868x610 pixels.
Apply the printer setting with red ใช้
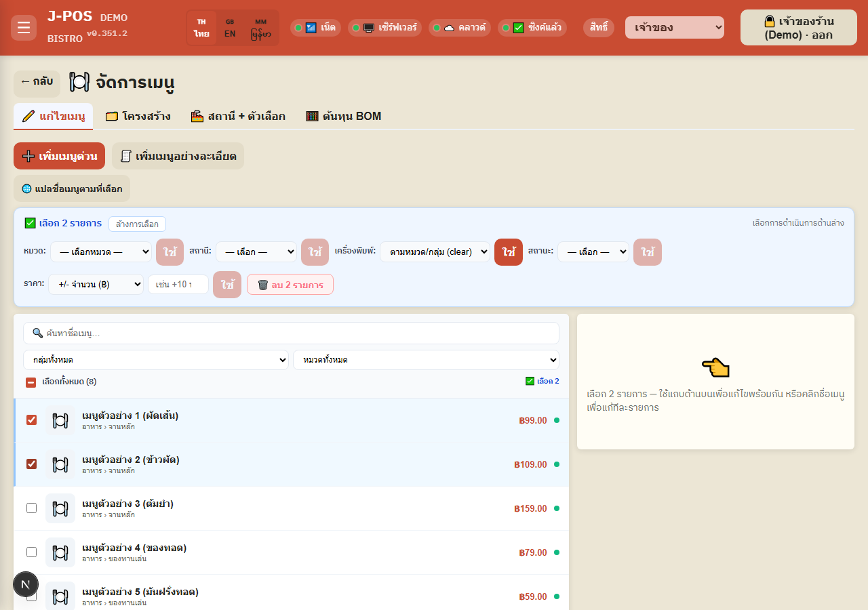tap(509, 251)
